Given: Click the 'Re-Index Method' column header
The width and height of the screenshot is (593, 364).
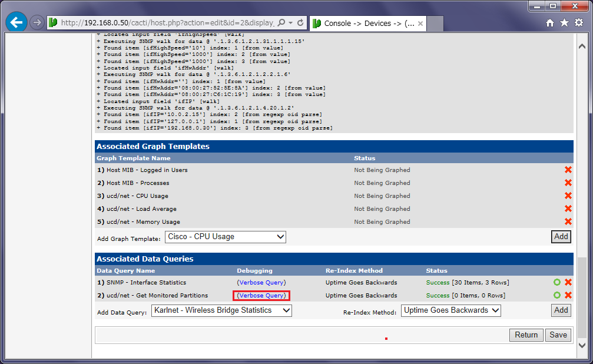Looking at the screenshot, I should click(354, 270).
